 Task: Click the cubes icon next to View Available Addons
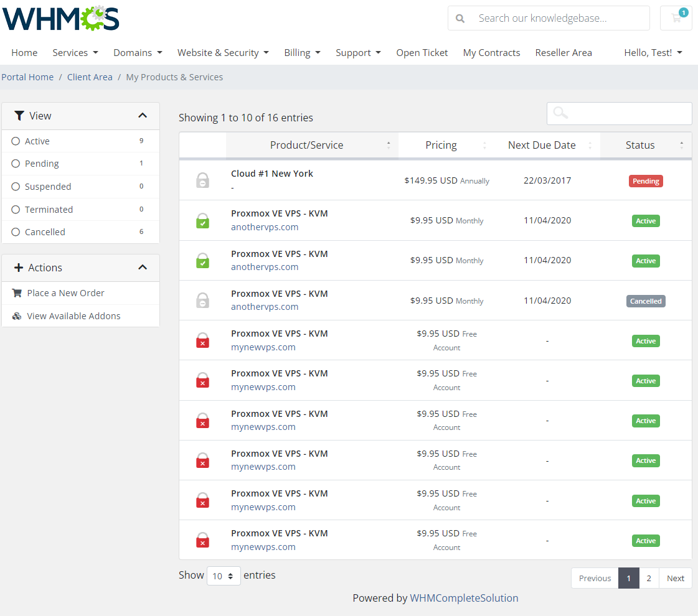17,316
